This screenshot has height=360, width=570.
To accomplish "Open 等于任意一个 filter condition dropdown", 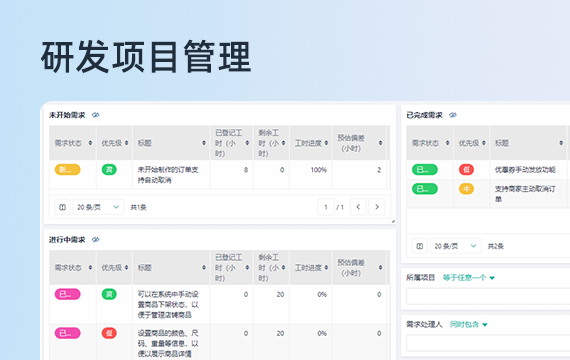I will (x=469, y=278).
